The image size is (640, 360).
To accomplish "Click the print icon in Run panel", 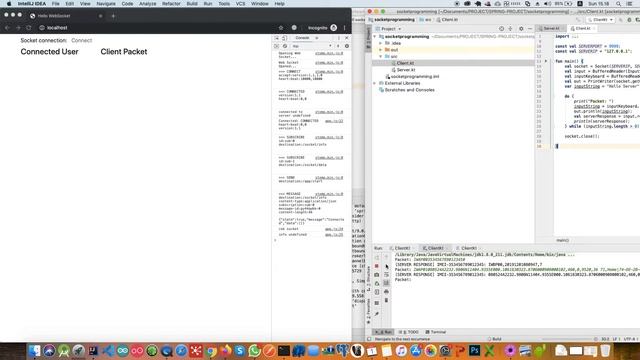I will coord(386,291).
